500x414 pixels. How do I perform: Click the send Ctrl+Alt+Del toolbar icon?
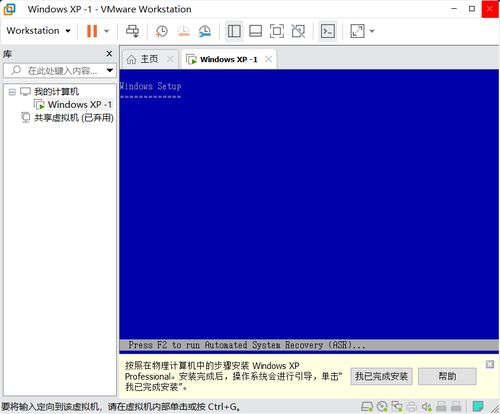point(132,31)
